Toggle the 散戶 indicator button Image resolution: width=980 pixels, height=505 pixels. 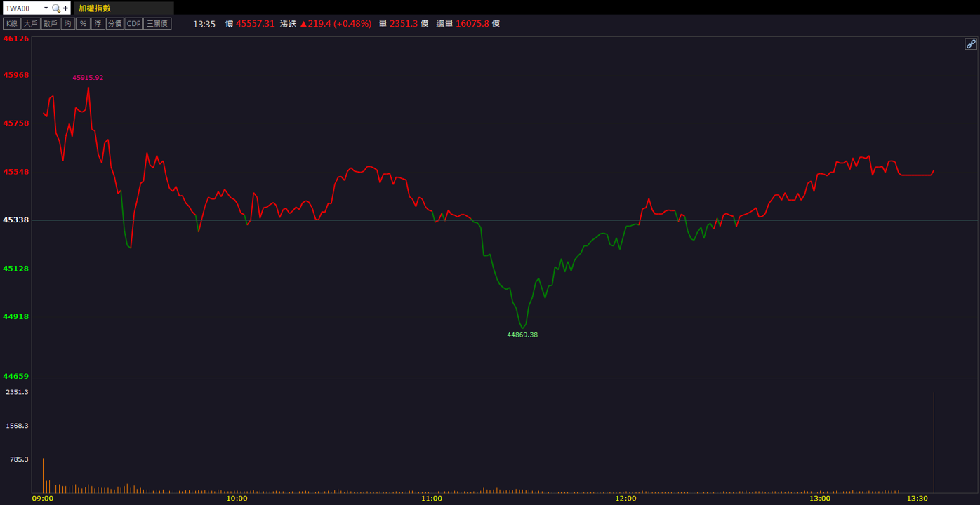[51, 24]
